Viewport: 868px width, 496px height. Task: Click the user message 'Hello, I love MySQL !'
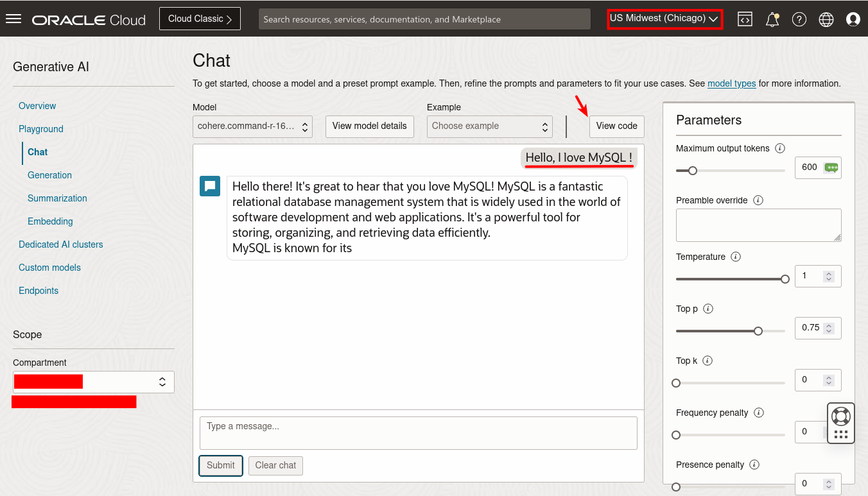579,158
